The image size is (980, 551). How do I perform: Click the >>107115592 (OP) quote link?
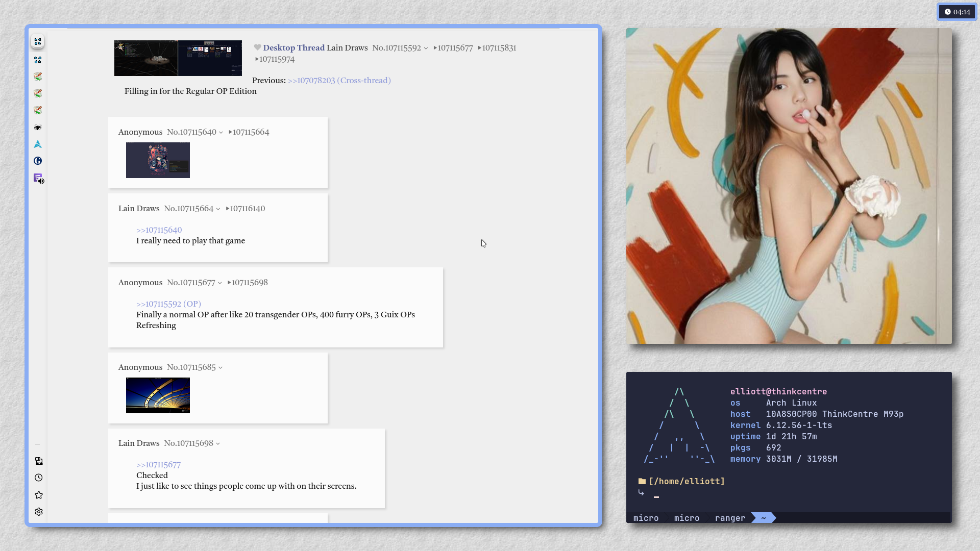click(168, 304)
